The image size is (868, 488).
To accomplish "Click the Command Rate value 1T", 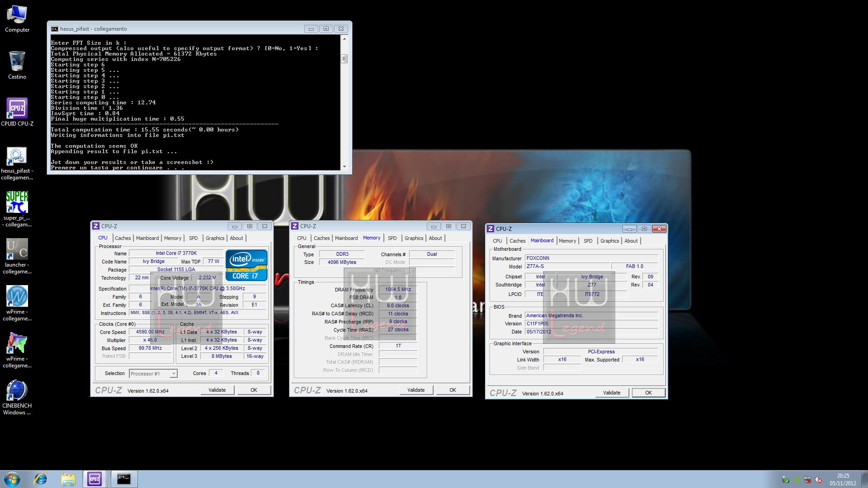I will click(x=398, y=346).
